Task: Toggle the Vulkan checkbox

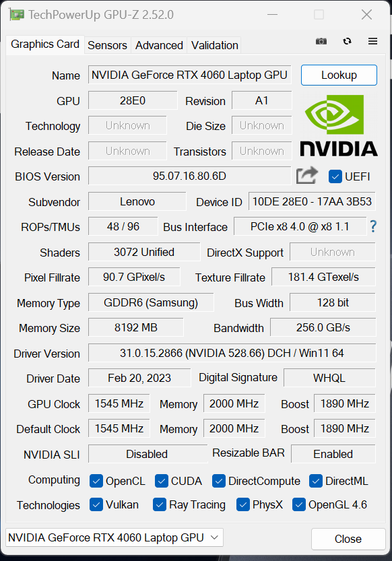Action: [96, 505]
